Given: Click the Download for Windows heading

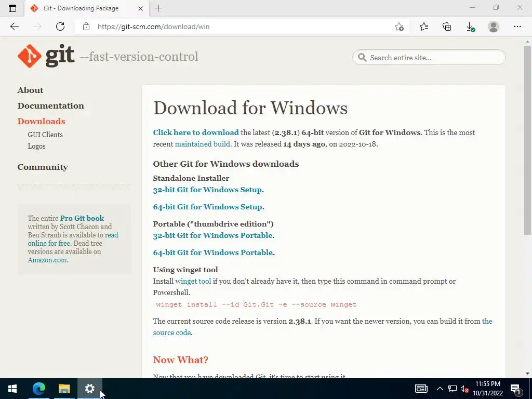Looking at the screenshot, I should point(250,108).
